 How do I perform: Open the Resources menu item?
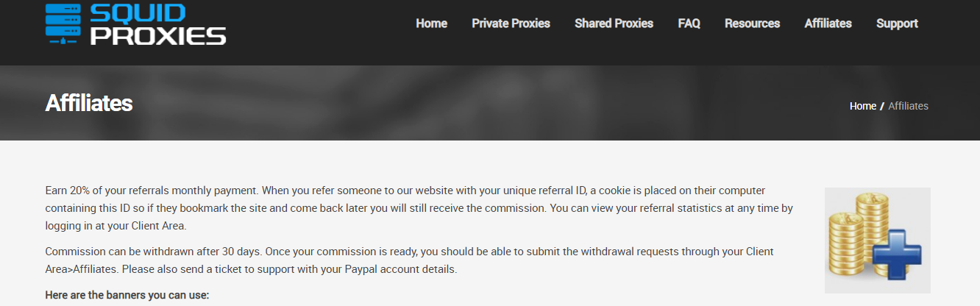(x=752, y=24)
